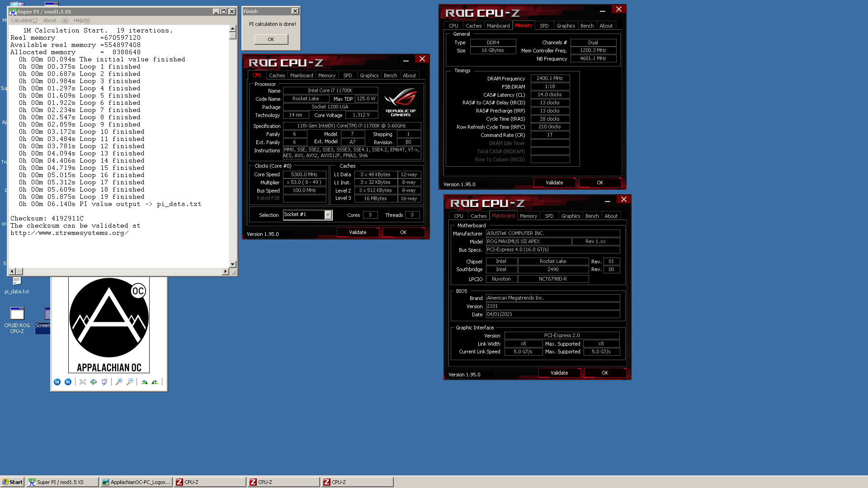Screen dimensions: 868x488
Task: Click OK in the Finish dialog
Action: (271, 39)
